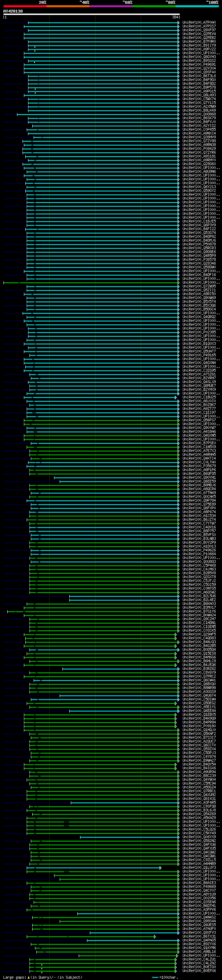222x980 pixels.
Task: Click the 384 end position marker
Action: click(x=175, y=17)
